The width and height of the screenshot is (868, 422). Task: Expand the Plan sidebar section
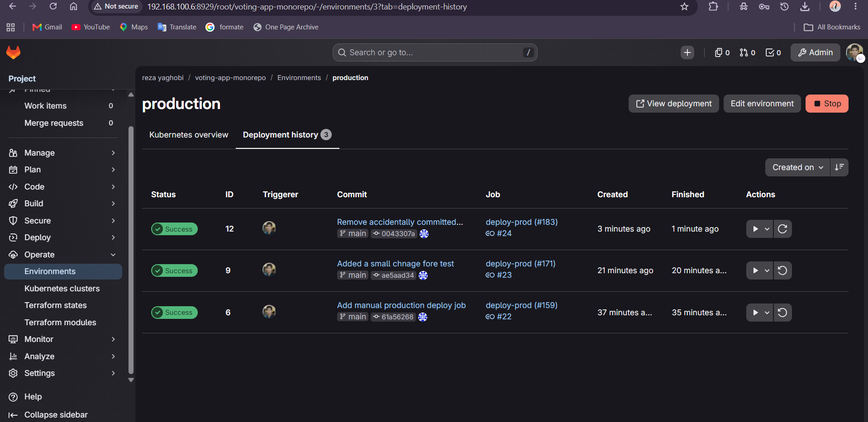63,170
